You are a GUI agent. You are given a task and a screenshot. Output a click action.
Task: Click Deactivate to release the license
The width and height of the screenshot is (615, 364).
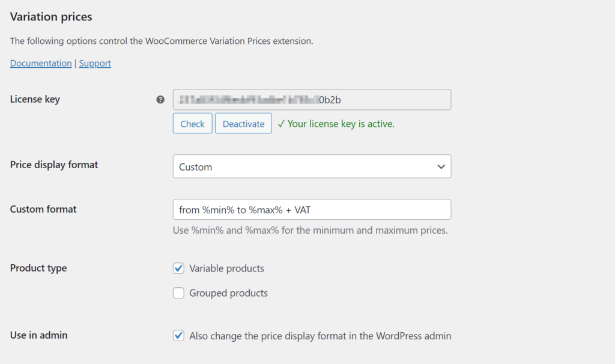[x=243, y=123]
